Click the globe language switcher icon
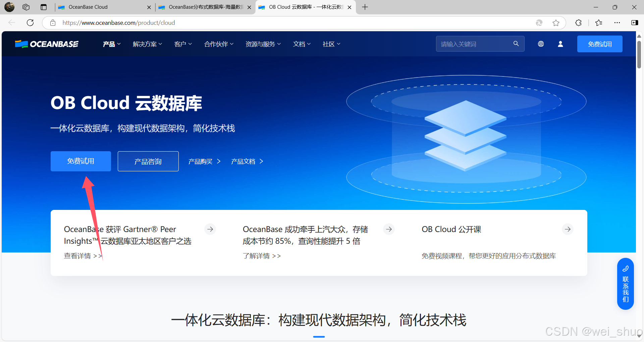The width and height of the screenshot is (644, 342). [x=541, y=44]
